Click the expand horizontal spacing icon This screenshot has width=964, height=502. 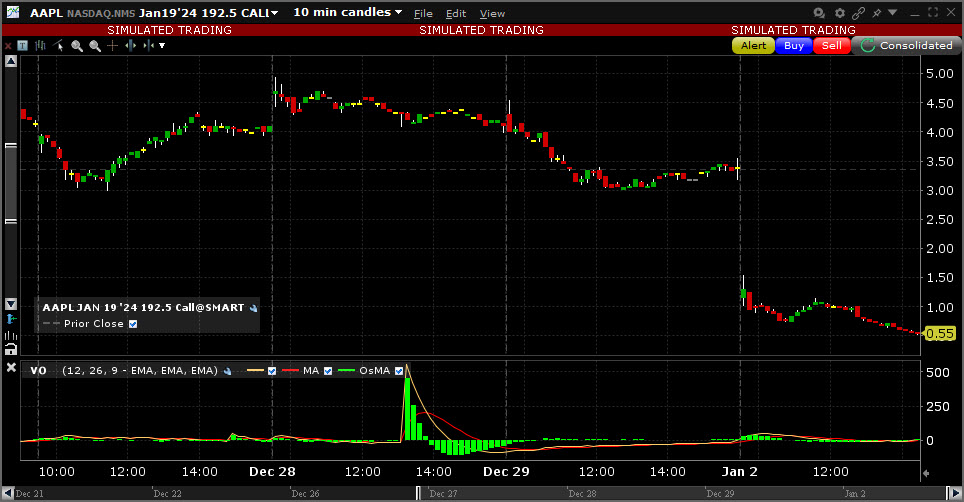click(x=130, y=45)
